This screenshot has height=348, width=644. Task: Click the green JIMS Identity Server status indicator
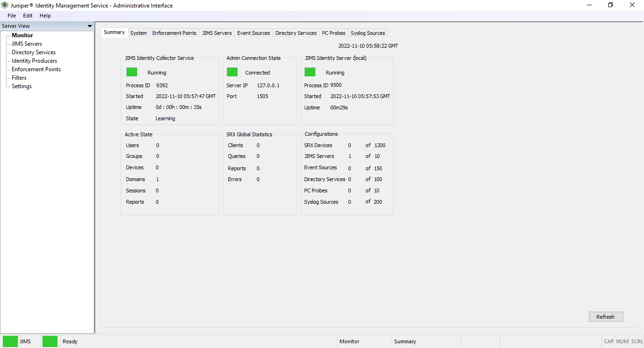(x=310, y=72)
